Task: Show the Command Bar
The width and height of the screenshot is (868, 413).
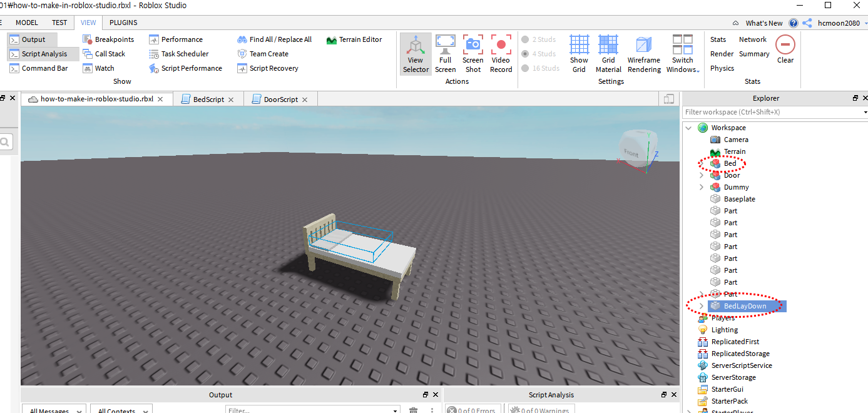Action: [x=39, y=68]
